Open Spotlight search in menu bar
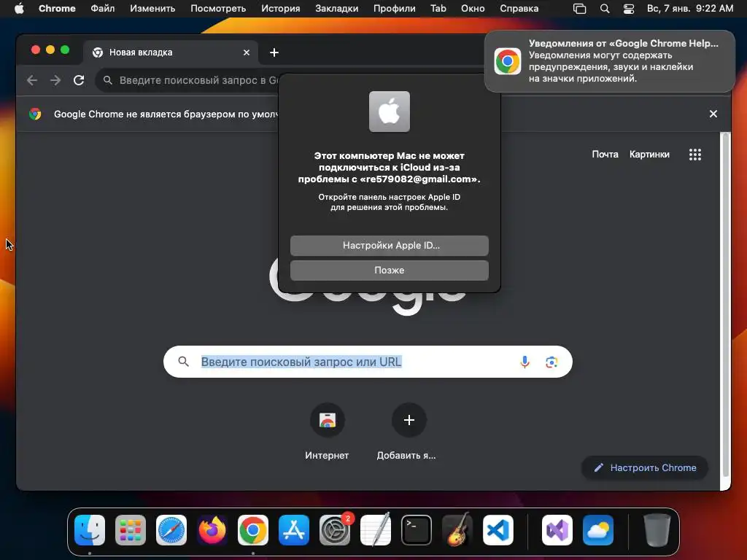The height and width of the screenshot is (560, 747). [605, 9]
